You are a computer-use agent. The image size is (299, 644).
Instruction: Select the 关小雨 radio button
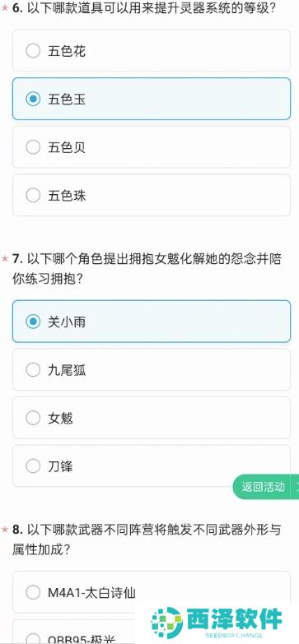coord(33,322)
